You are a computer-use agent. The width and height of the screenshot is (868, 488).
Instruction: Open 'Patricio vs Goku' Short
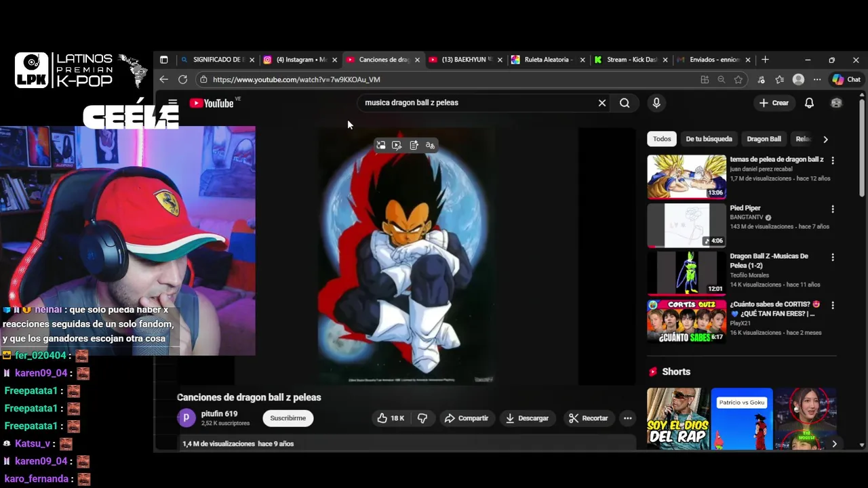coord(742,419)
